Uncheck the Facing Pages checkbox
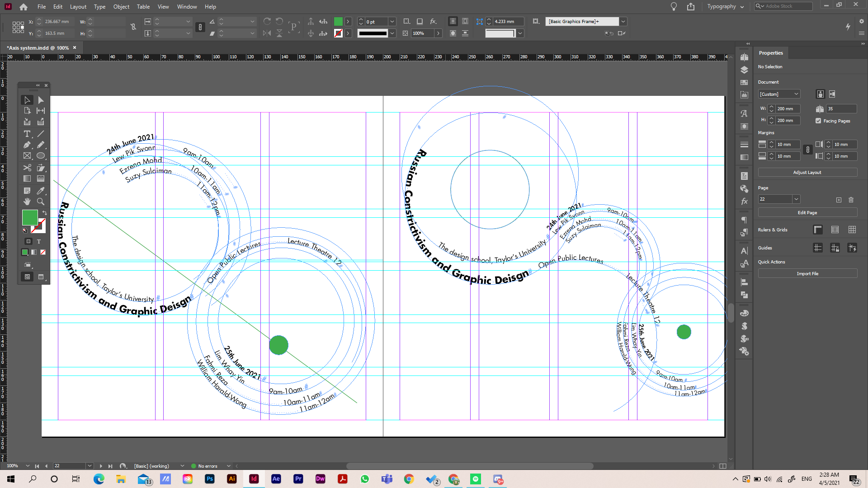Viewport: 868px width, 488px height. click(818, 121)
